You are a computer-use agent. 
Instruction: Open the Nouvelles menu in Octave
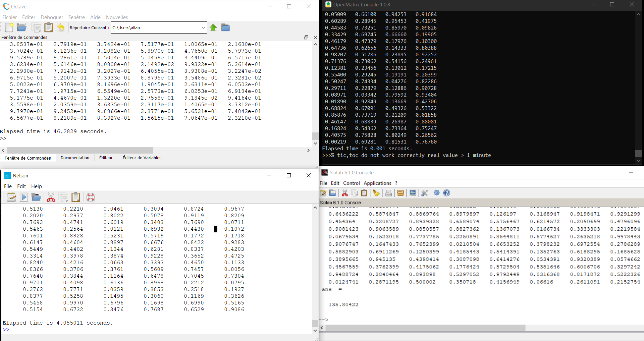tap(117, 17)
